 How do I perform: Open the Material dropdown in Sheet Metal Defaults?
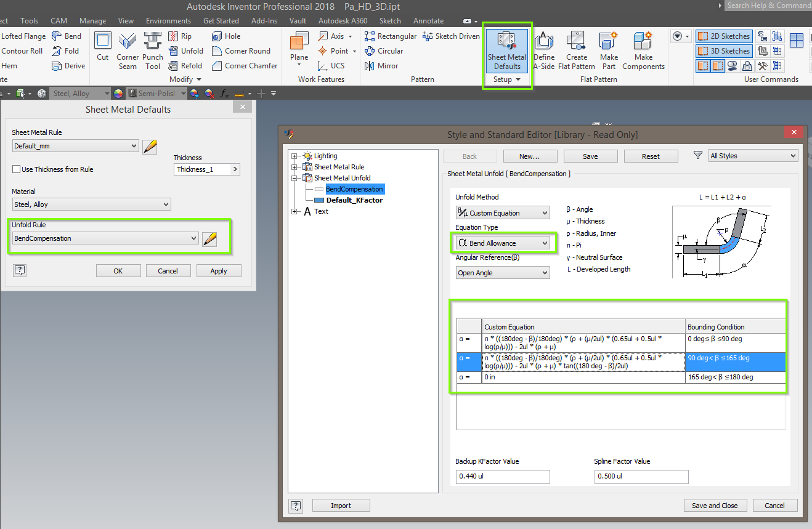coord(92,204)
